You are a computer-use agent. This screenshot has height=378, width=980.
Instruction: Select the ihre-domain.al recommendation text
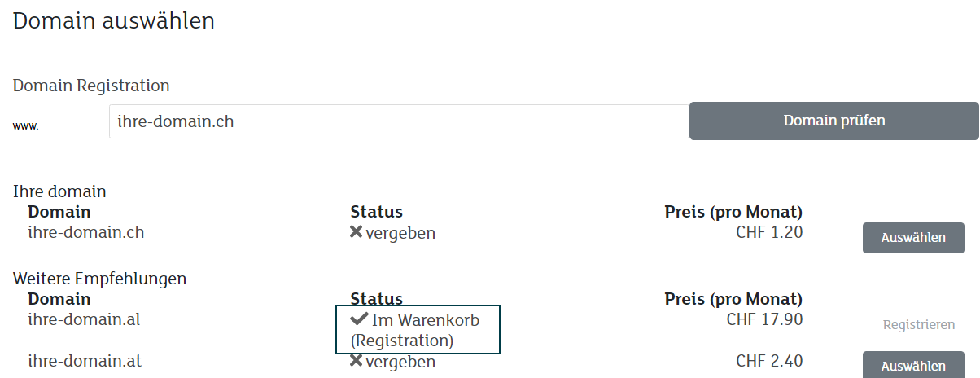point(84,319)
